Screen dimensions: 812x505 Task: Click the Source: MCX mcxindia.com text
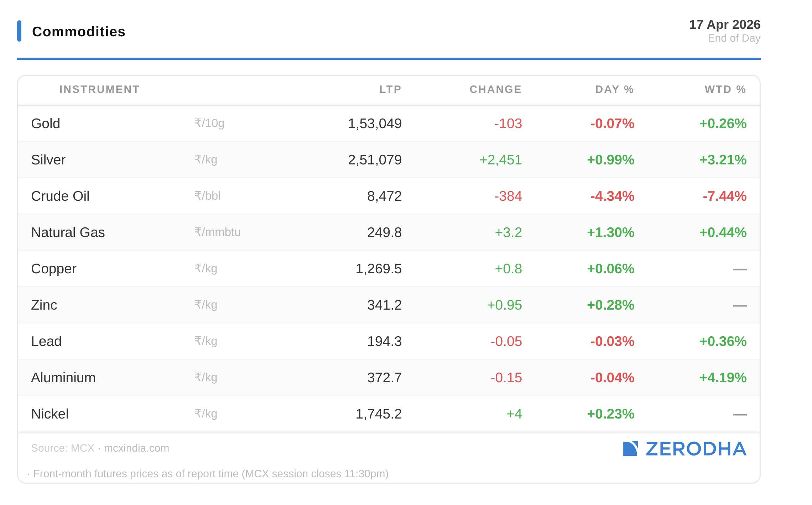pos(100,448)
